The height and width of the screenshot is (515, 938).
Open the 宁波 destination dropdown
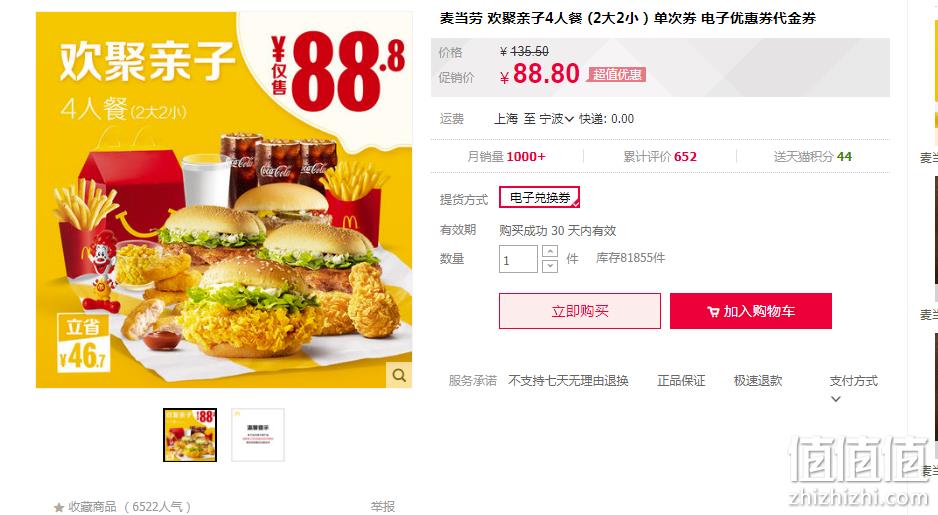coord(557,119)
